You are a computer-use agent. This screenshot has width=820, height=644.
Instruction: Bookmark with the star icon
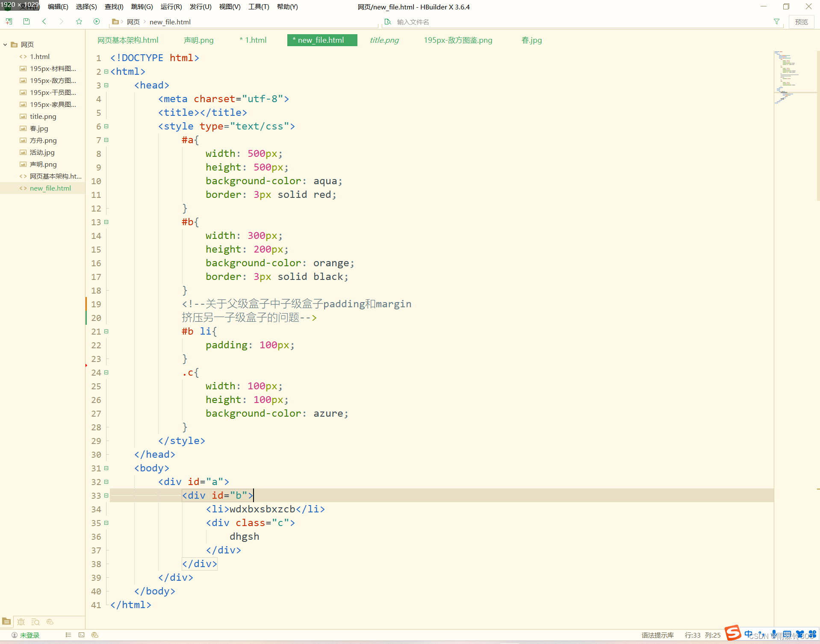pos(79,21)
